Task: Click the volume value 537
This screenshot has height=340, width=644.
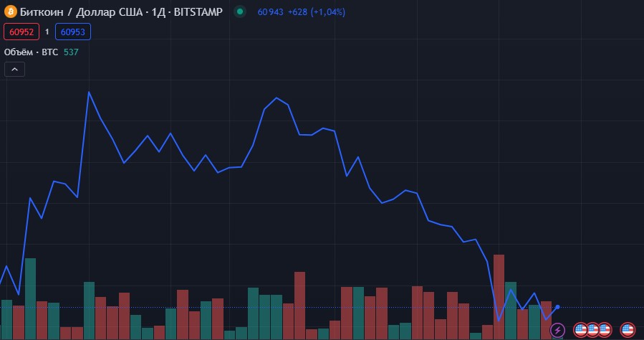Action: (71, 52)
